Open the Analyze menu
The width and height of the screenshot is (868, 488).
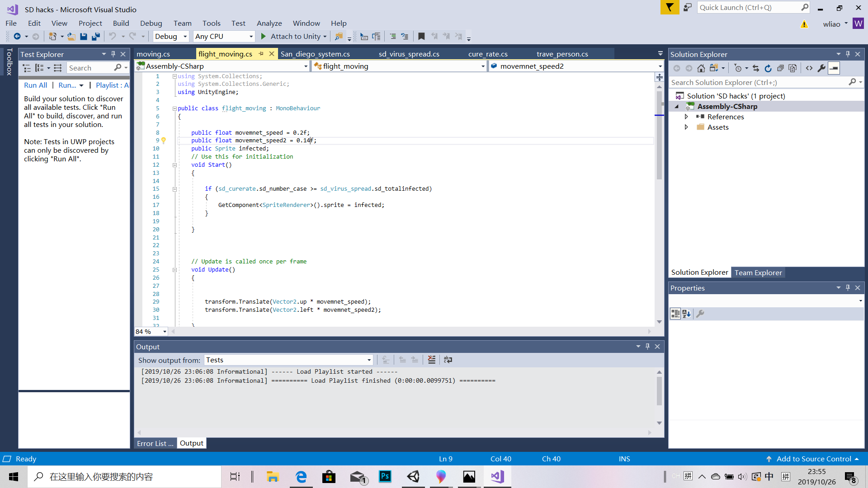pos(269,23)
